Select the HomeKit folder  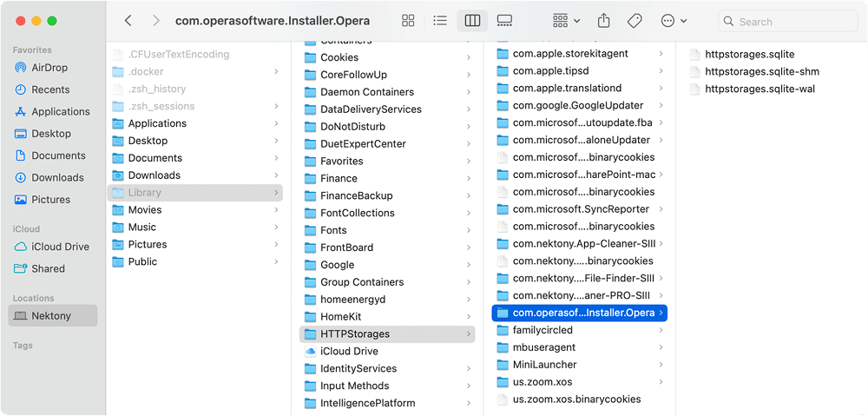click(387, 317)
